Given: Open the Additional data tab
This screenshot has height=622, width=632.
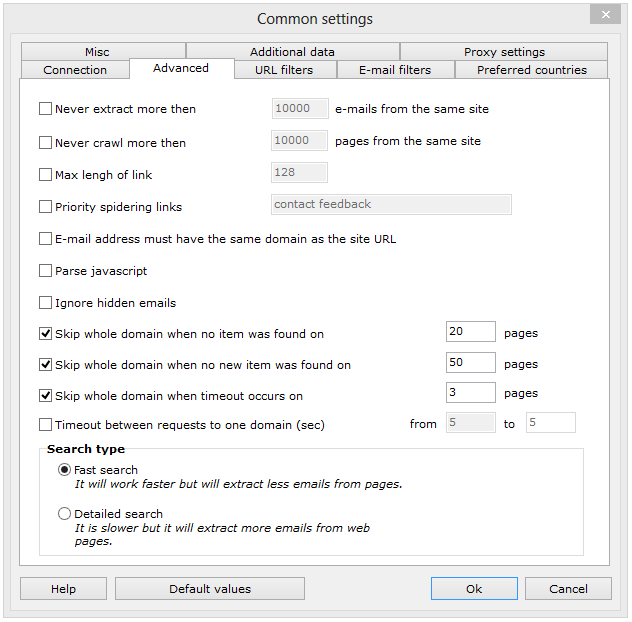Looking at the screenshot, I should tap(292, 52).
